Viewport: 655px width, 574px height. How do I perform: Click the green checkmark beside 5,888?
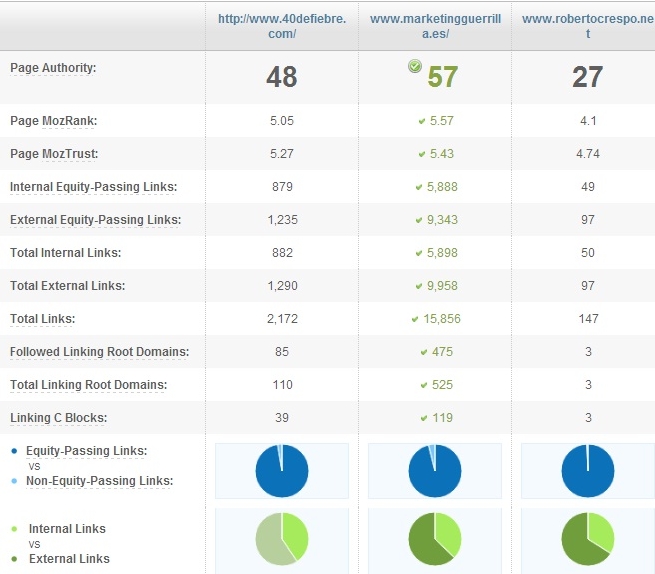pos(419,188)
